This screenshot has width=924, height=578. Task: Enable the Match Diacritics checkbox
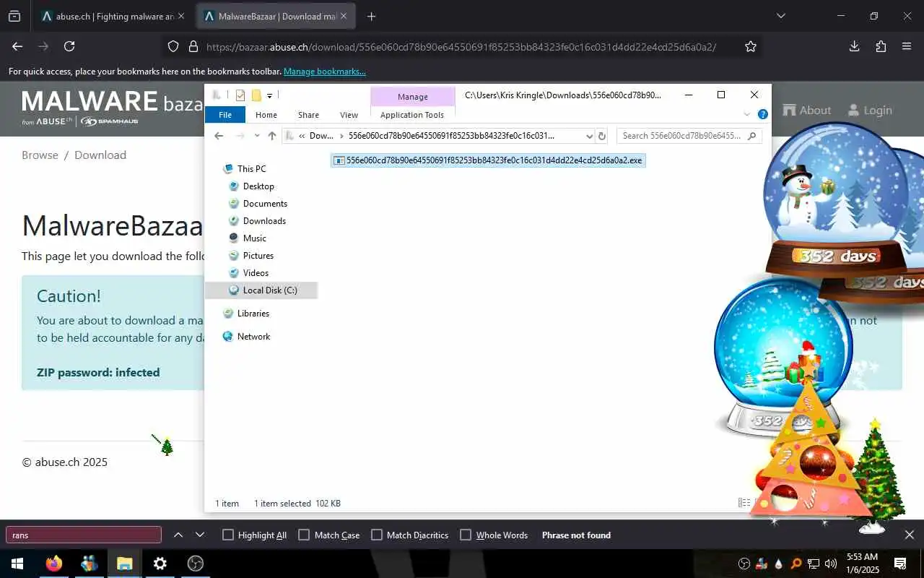[377, 535]
